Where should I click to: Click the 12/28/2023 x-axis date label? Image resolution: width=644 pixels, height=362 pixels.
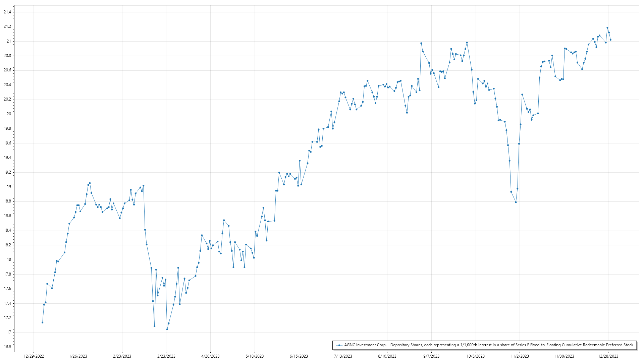[608, 356]
